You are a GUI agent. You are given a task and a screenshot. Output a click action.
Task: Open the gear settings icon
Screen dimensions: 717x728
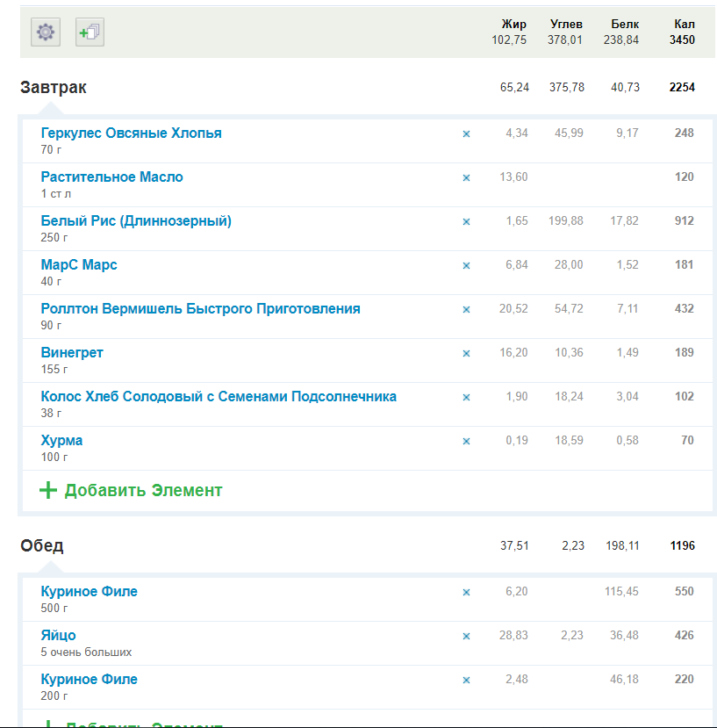46,32
